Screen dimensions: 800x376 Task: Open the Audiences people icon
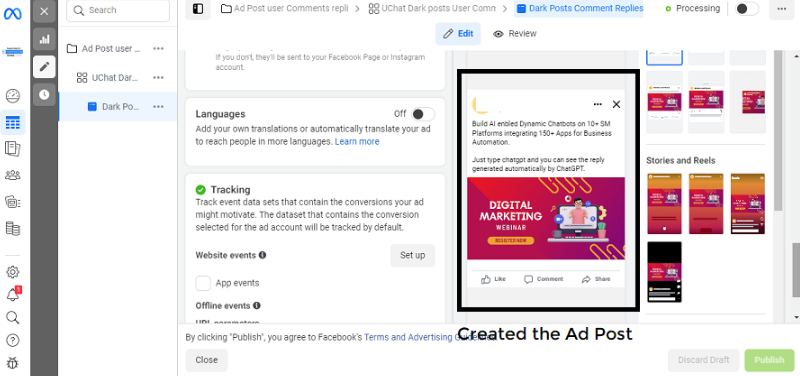[13, 176]
